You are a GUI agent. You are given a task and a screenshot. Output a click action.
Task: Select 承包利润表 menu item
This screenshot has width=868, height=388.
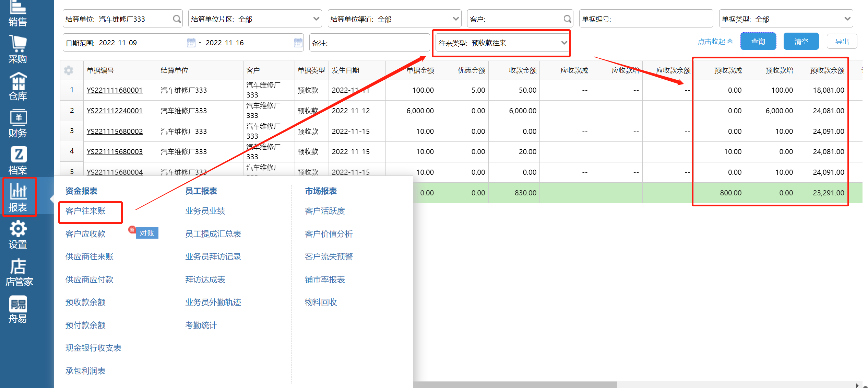[85, 371]
